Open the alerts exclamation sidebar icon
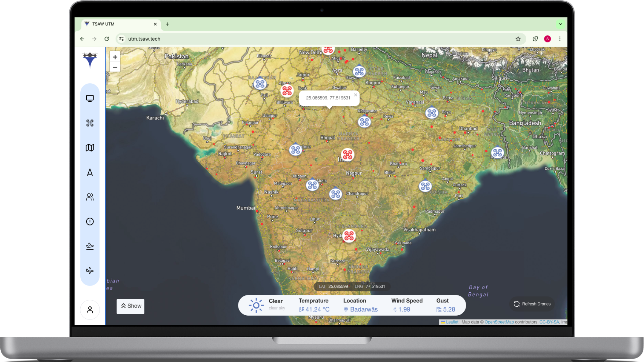This screenshot has width=644, height=362. point(90,221)
